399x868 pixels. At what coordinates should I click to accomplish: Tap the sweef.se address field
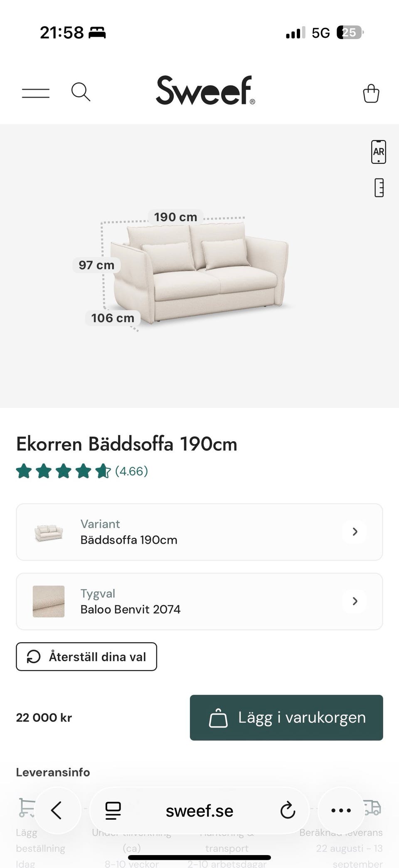(199, 811)
